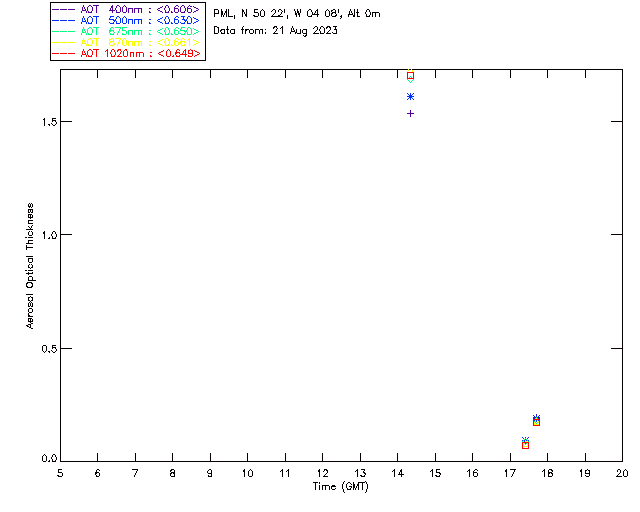The height and width of the screenshot is (512, 640).
Task: Click the AOT 870nm legend entry
Action: 126,42
